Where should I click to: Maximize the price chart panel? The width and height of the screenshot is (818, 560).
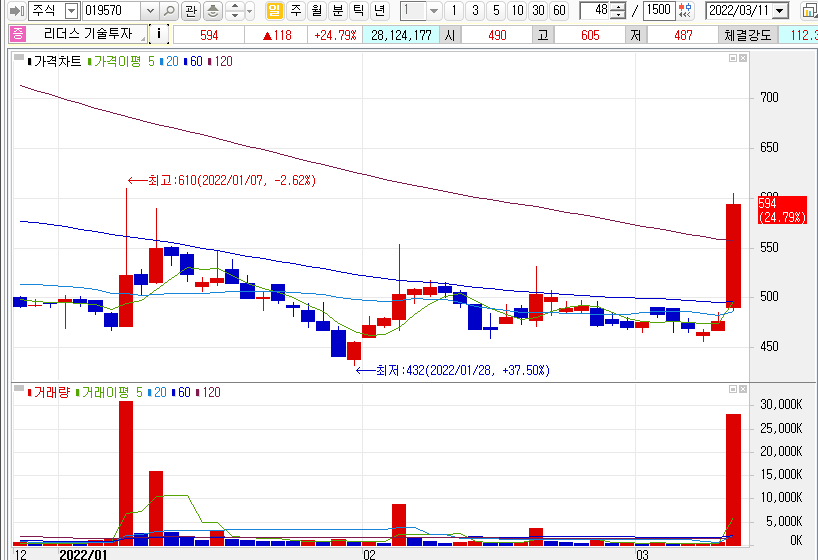(733, 58)
